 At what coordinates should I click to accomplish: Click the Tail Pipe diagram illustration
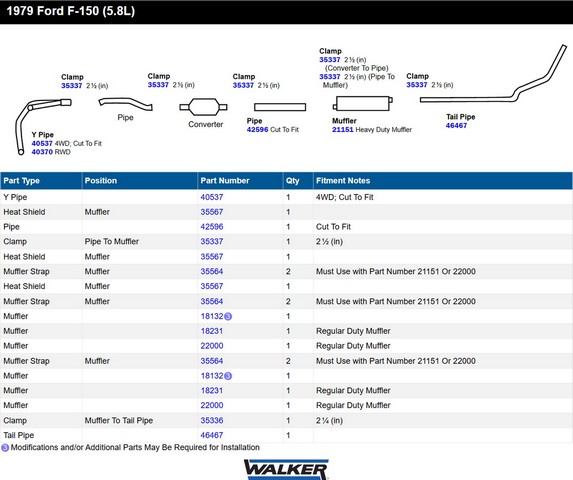pos(493,74)
